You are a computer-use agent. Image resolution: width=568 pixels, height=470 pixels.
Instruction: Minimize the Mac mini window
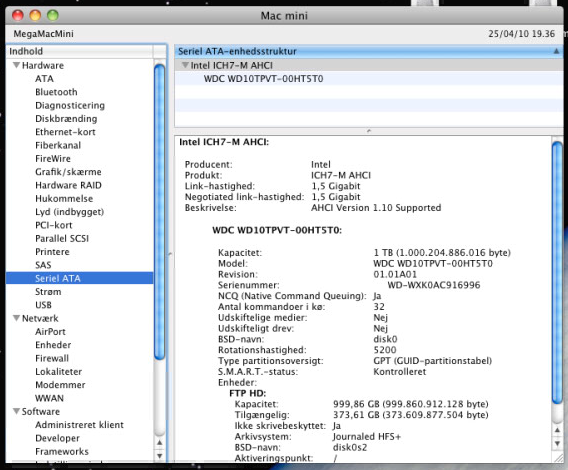(x=35, y=15)
